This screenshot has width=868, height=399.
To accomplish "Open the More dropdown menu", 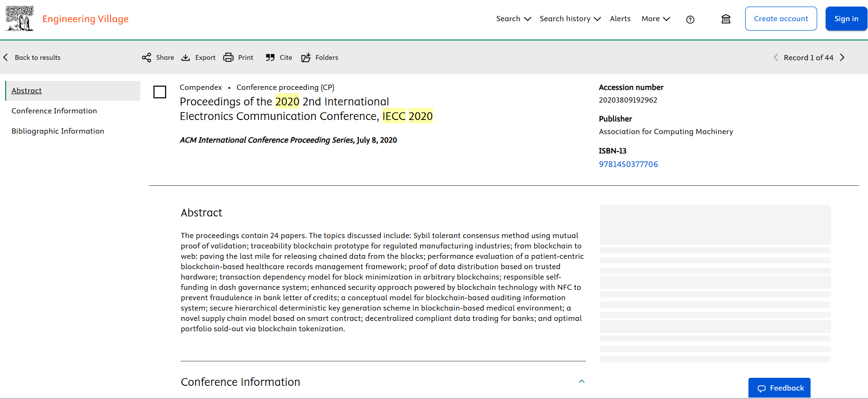I will coord(655,19).
